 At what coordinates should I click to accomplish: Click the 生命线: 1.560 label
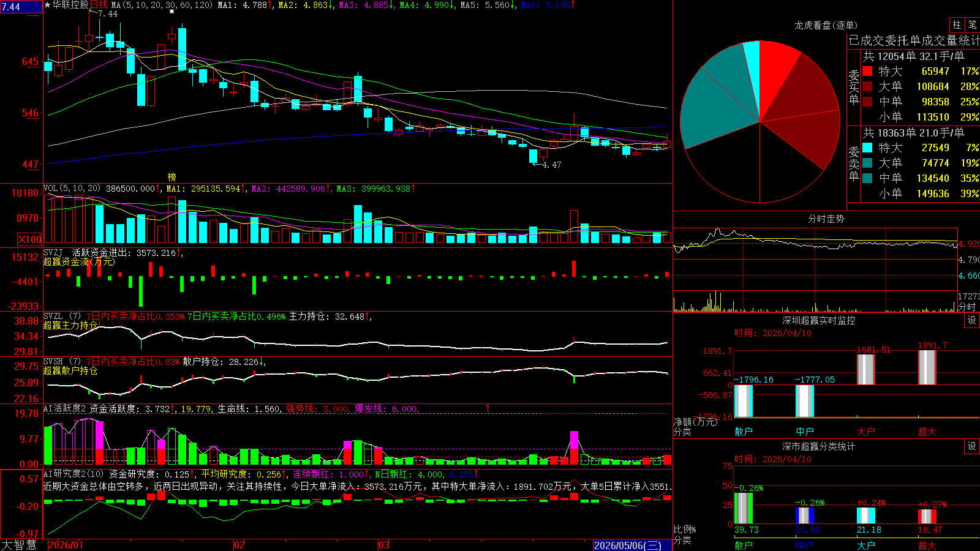point(249,409)
